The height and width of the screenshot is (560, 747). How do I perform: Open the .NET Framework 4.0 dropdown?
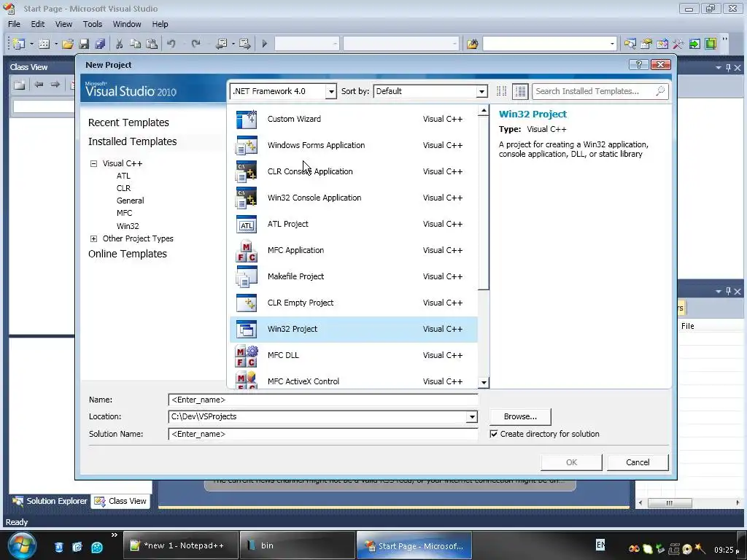point(330,91)
